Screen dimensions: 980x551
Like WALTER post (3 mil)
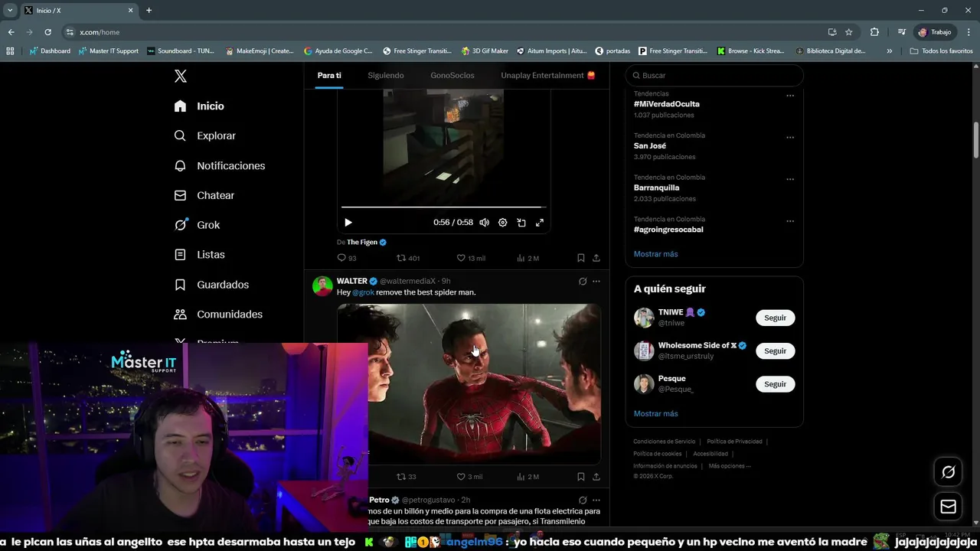click(x=469, y=477)
